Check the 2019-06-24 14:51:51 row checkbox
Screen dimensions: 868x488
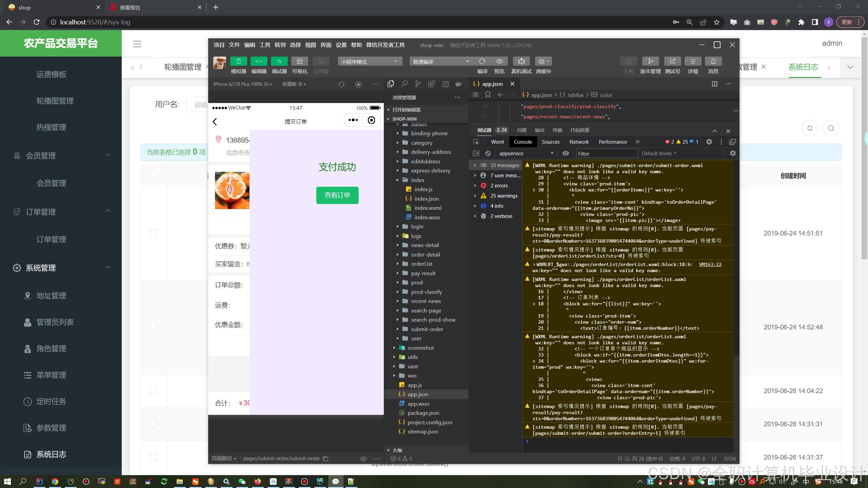(x=153, y=233)
